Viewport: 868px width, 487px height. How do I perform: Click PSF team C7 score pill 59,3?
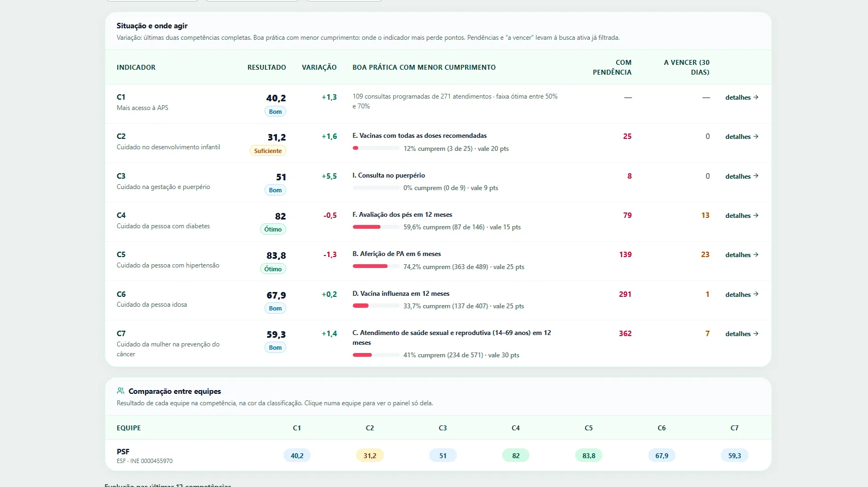tap(734, 455)
